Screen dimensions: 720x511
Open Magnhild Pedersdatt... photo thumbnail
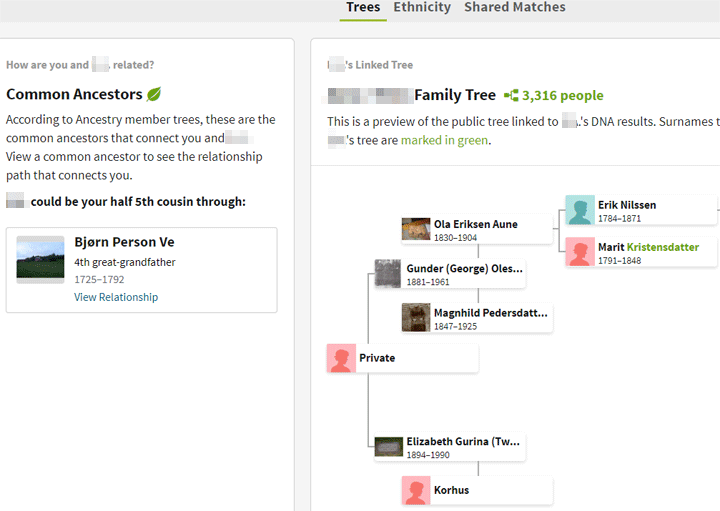coord(416,317)
